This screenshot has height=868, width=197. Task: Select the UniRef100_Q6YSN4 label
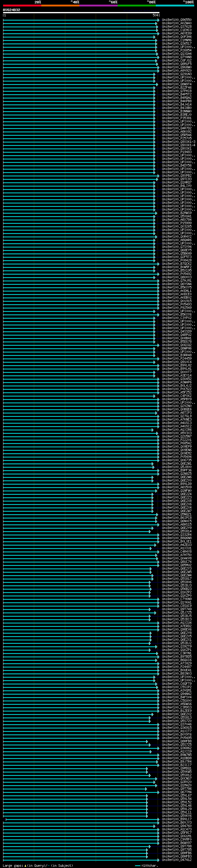(x=177, y=284)
